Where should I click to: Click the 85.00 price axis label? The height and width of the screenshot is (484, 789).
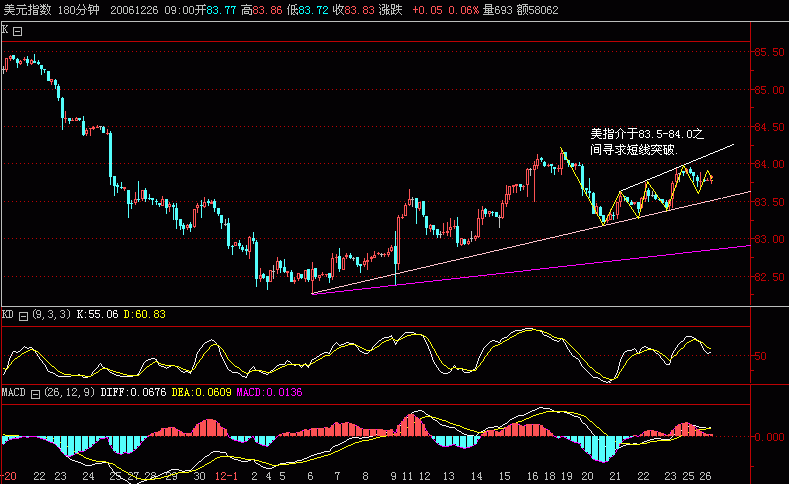[x=769, y=90]
